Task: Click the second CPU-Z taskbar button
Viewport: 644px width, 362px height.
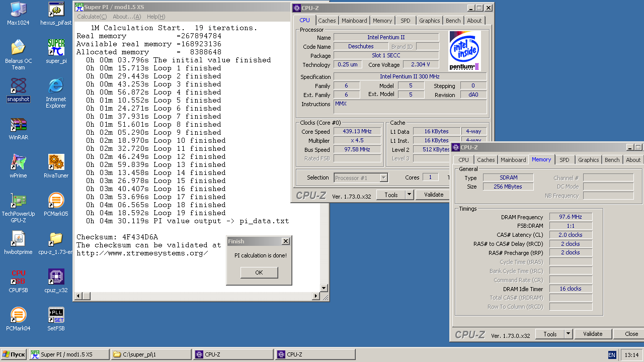Action: click(x=315, y=354)
